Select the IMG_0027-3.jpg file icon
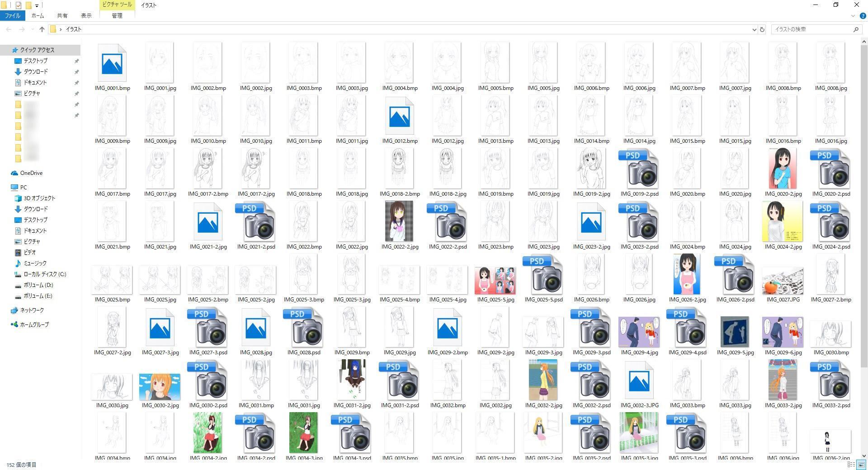 tap(160, 327)
